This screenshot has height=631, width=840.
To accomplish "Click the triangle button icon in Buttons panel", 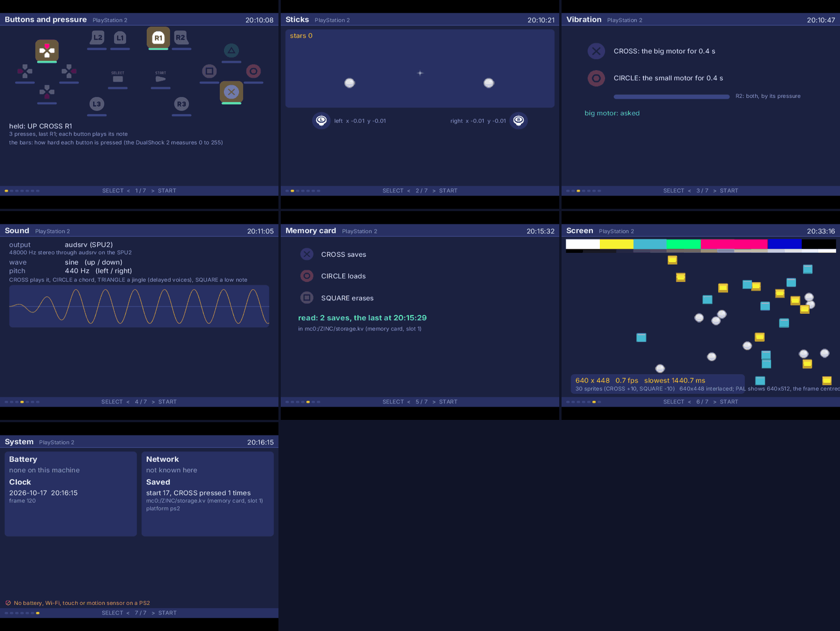I will coord(231,51).
